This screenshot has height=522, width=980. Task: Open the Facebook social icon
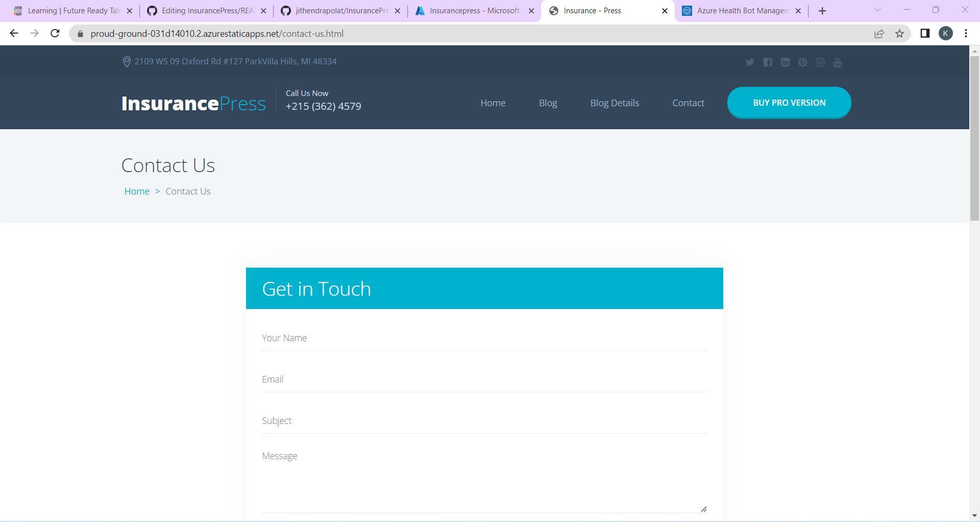(768, 62)
